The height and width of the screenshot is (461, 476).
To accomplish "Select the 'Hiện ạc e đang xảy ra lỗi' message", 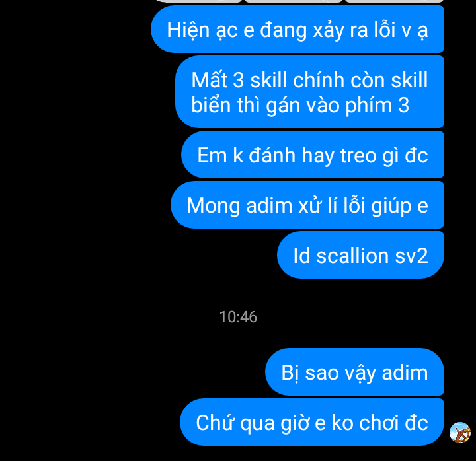I will pos(297,29).
